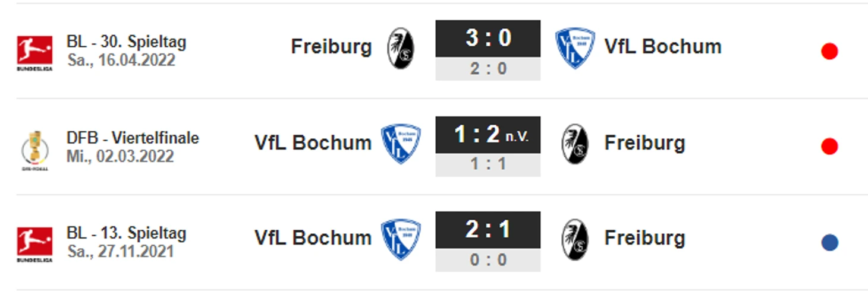Click Freiburg crest in the DFB Viertelfinale row
Viewport: 868px width, 295px height.
tap(575, 144)
